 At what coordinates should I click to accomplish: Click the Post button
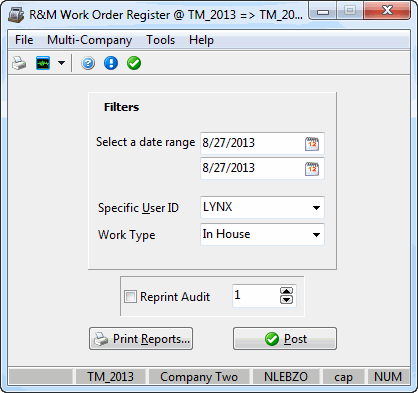point(285,339)
